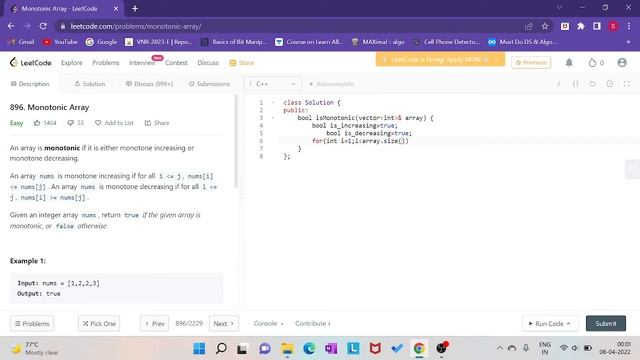Click the LeetCode logo
Screen dimensions: 640x360
coord(31,62)
